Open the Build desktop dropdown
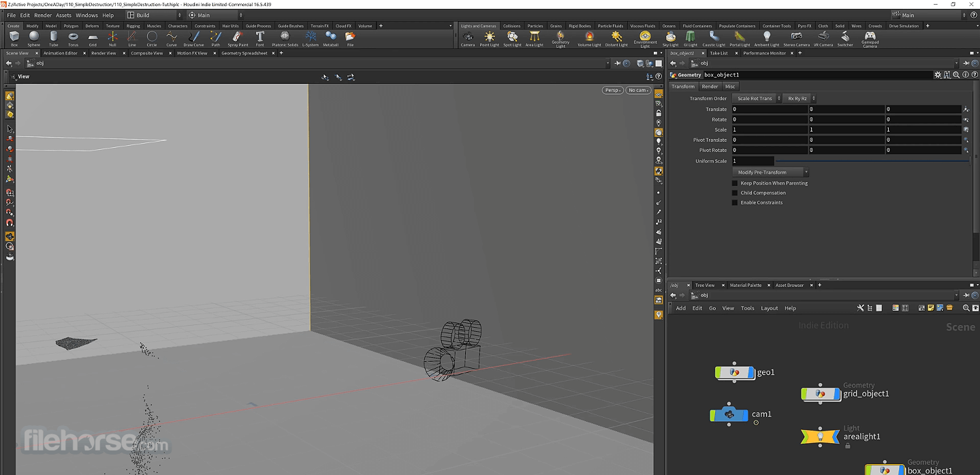Screen dimensions: 980x475 (154, 15)
